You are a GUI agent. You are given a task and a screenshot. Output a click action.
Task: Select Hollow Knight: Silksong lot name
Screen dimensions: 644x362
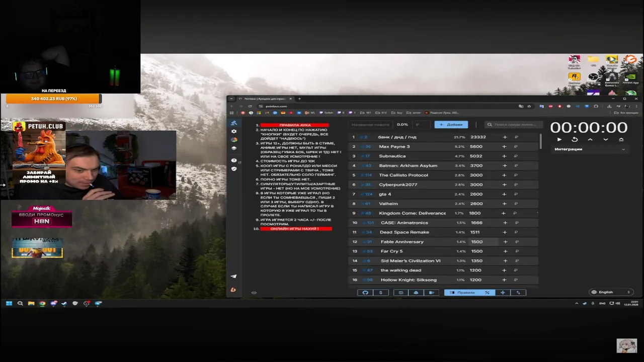409,280
